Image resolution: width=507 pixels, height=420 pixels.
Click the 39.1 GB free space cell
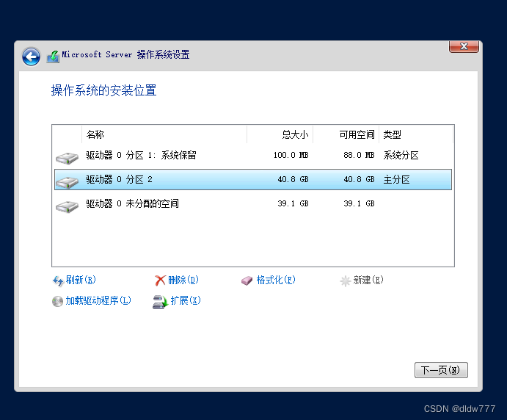click(x=359, y=204)
